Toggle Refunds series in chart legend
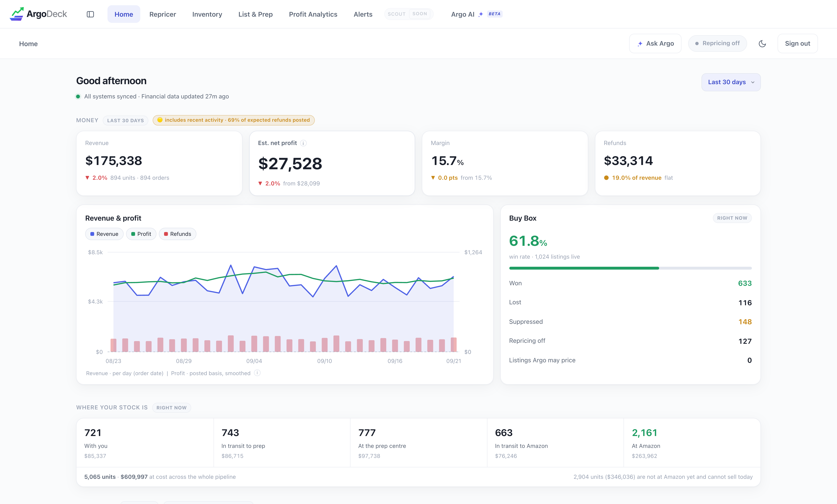 178,234
